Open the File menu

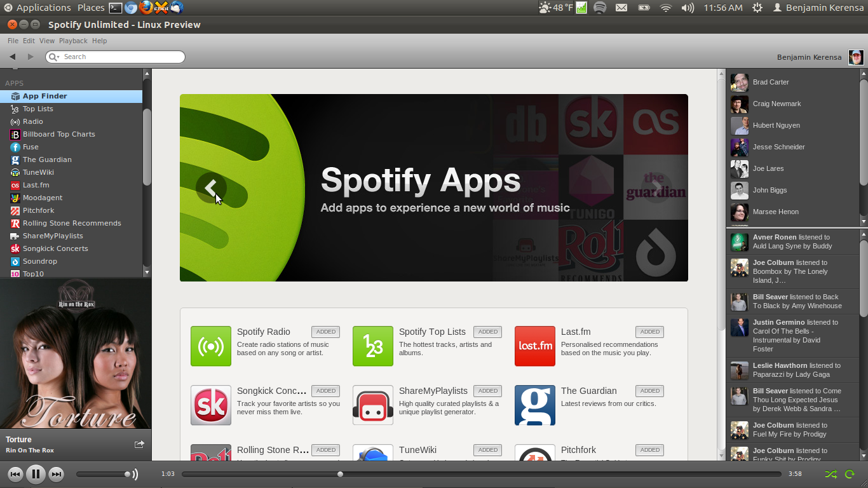coord(13,41)
